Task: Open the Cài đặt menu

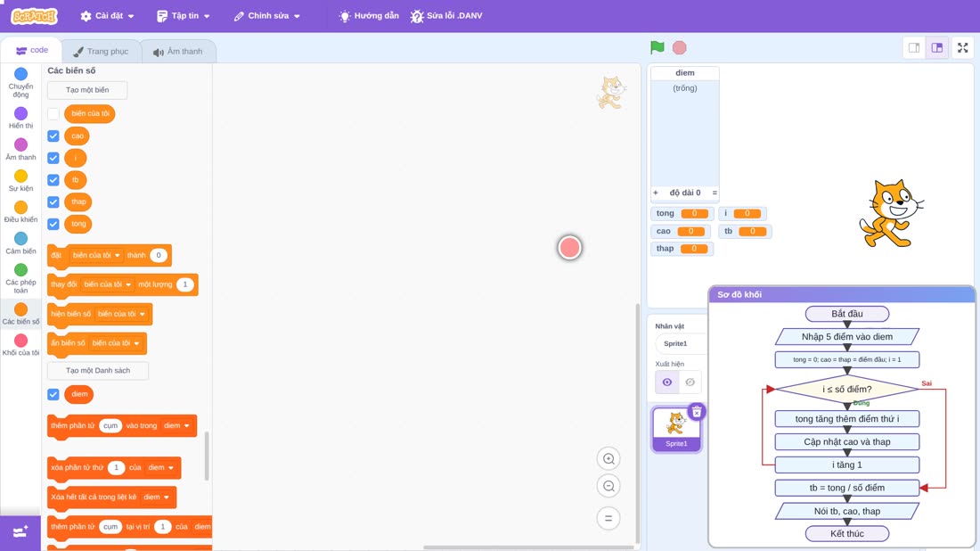Action: (x=108, y=16)
